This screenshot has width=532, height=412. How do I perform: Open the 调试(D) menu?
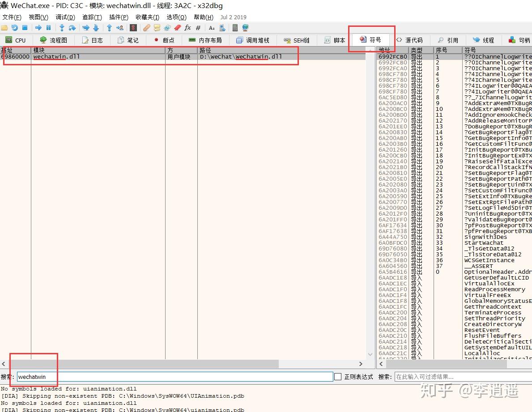65,17
